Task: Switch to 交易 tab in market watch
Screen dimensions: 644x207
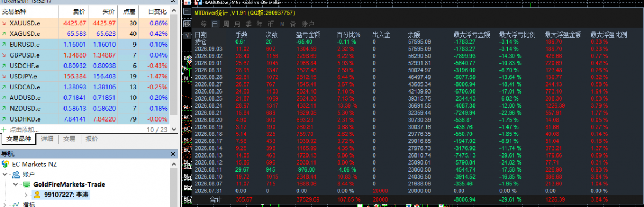Action: [x=69, y=139]
